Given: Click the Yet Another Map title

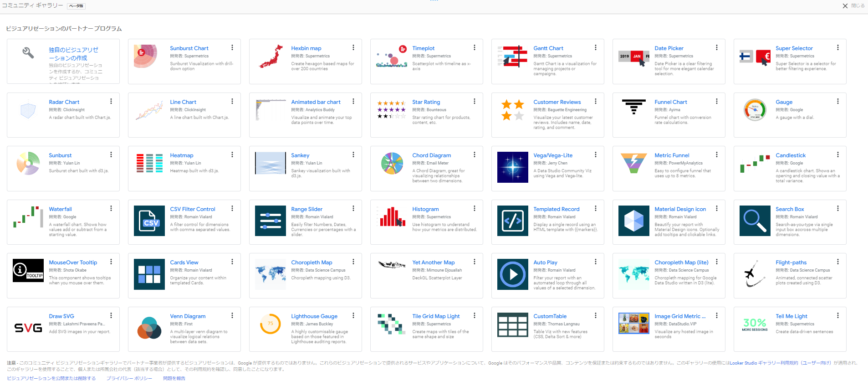Looking at the screenshot, I should (x=434, y=262).
